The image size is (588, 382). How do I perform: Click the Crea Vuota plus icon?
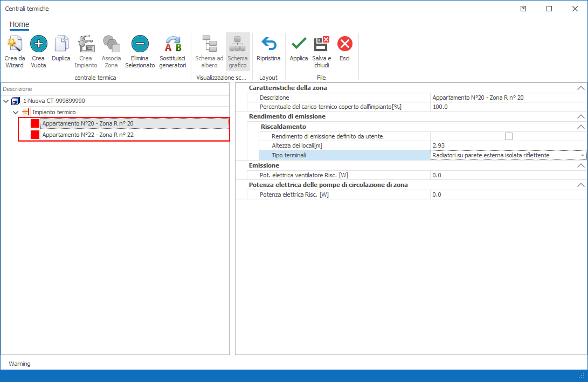coord(39,44)
